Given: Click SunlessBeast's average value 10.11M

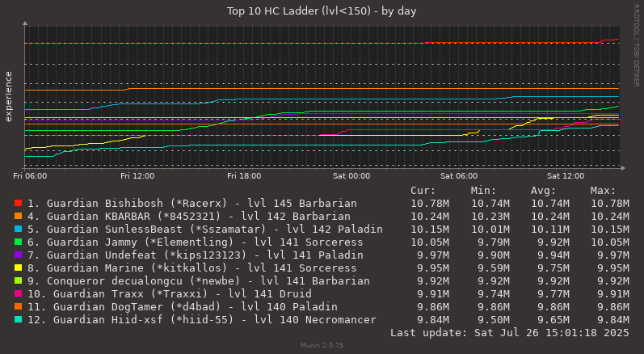Looking at the screenshot, I should pos(550,230).
